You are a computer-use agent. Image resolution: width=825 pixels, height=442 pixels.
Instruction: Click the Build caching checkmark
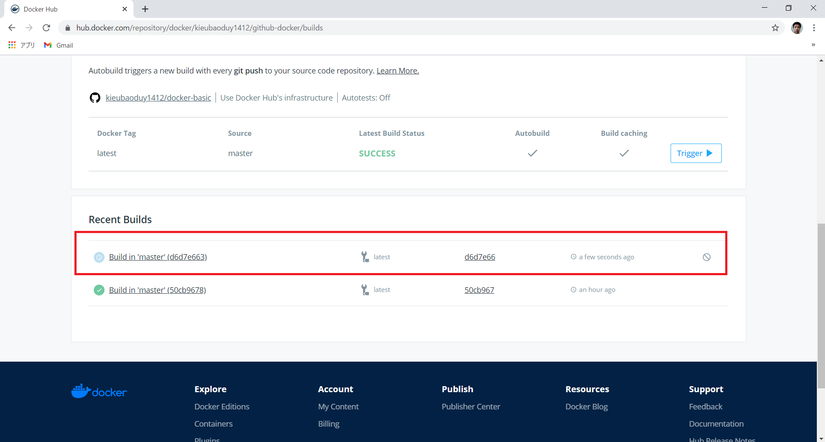point(624,153)
